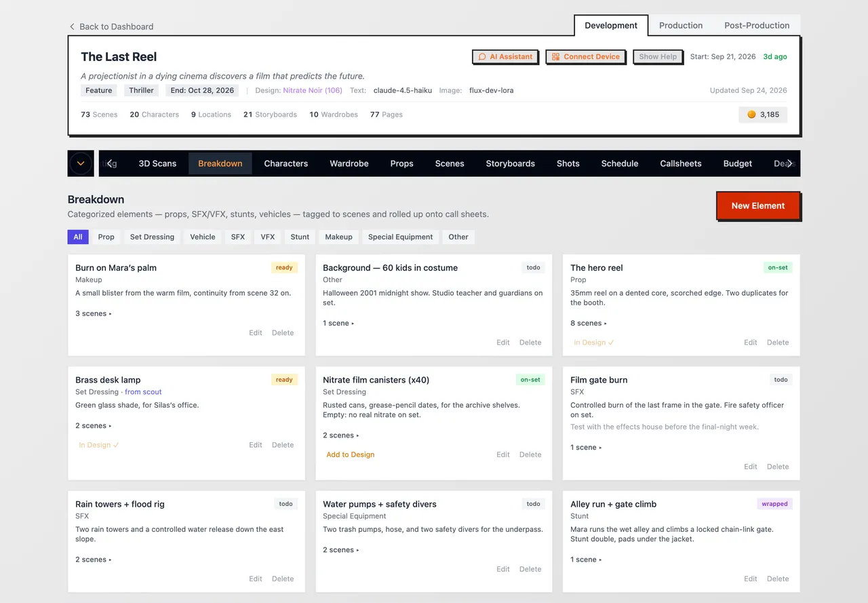The width and height of the screenshot is (868, 603).
Task: Select the Development tab
Action: coord(611,25)
